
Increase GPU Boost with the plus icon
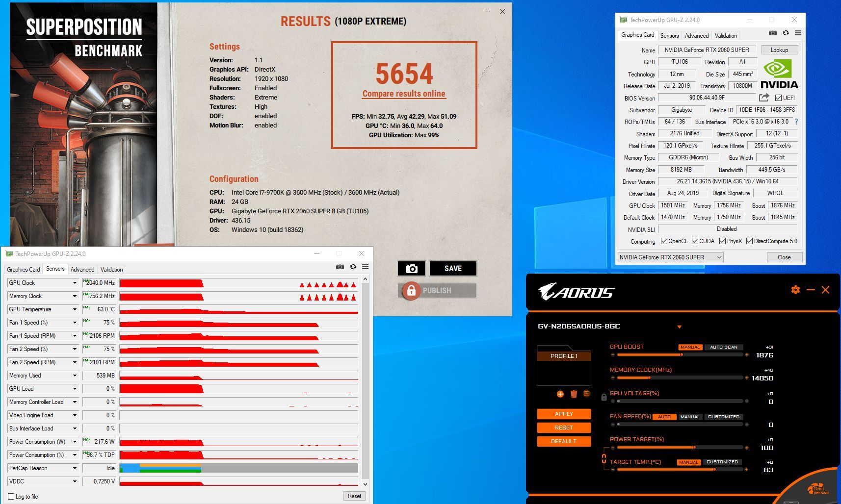tap(747, 354)
